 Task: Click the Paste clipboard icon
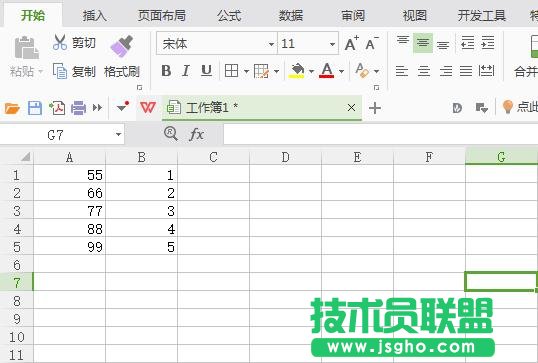click(26, 48)
